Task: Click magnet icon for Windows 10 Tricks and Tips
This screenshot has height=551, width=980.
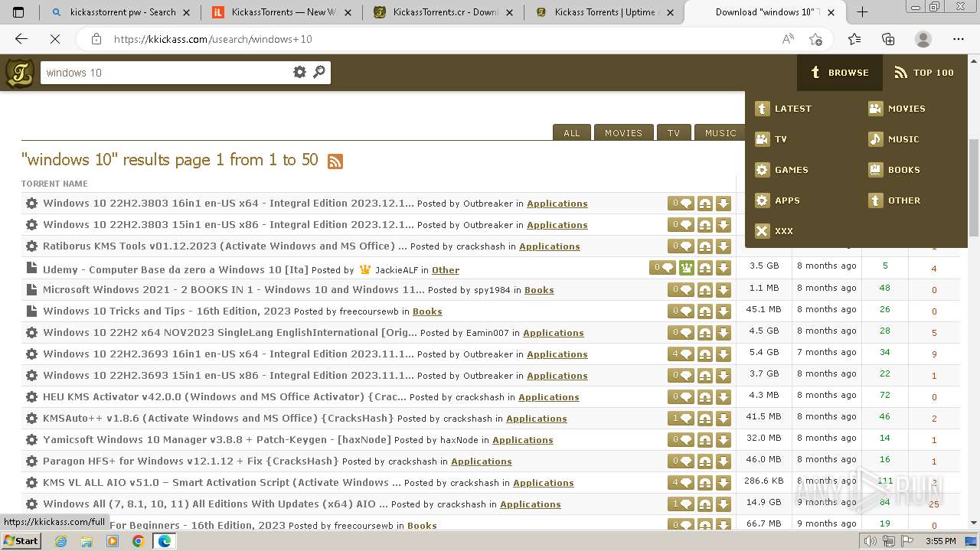Action: pos(705,311)
